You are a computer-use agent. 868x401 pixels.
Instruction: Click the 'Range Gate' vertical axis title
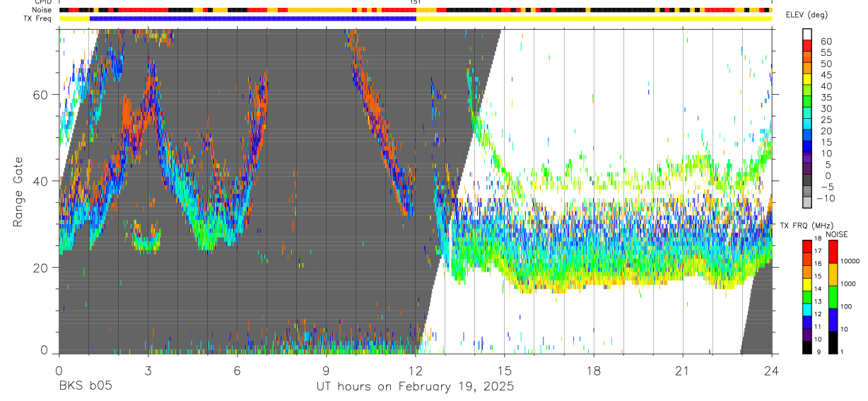[x=17, y=192]
